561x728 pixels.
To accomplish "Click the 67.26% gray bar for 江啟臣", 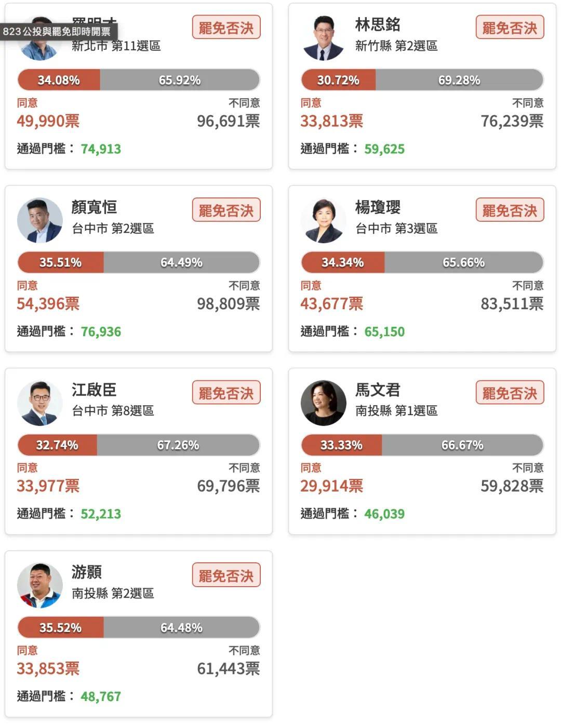I will click(x=178, y=445).
